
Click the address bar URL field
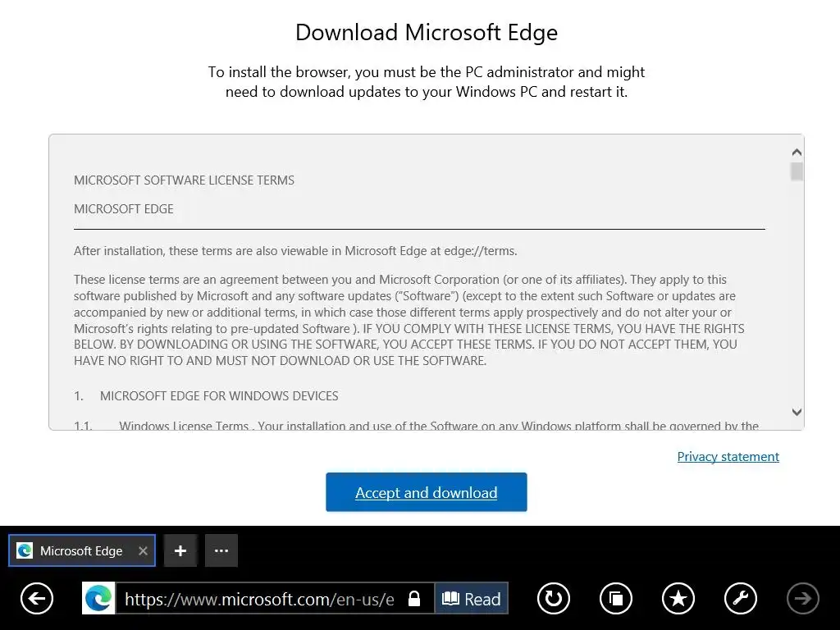pos(260,599)
